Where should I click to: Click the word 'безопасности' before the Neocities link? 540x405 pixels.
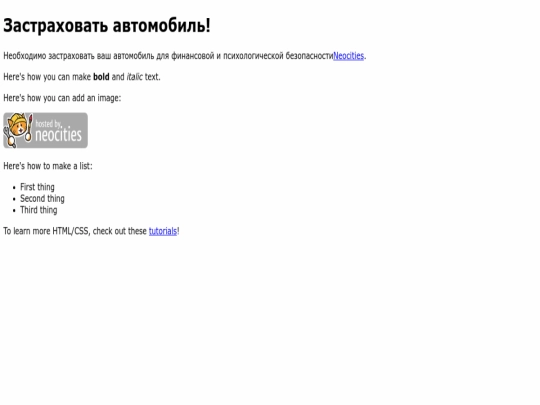[x=309, y=56]
